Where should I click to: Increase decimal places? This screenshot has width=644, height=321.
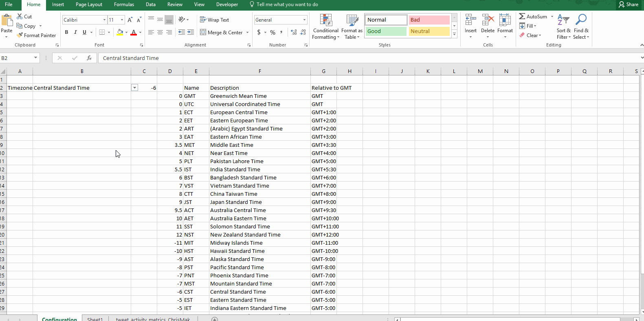click(x=294, y=32)
